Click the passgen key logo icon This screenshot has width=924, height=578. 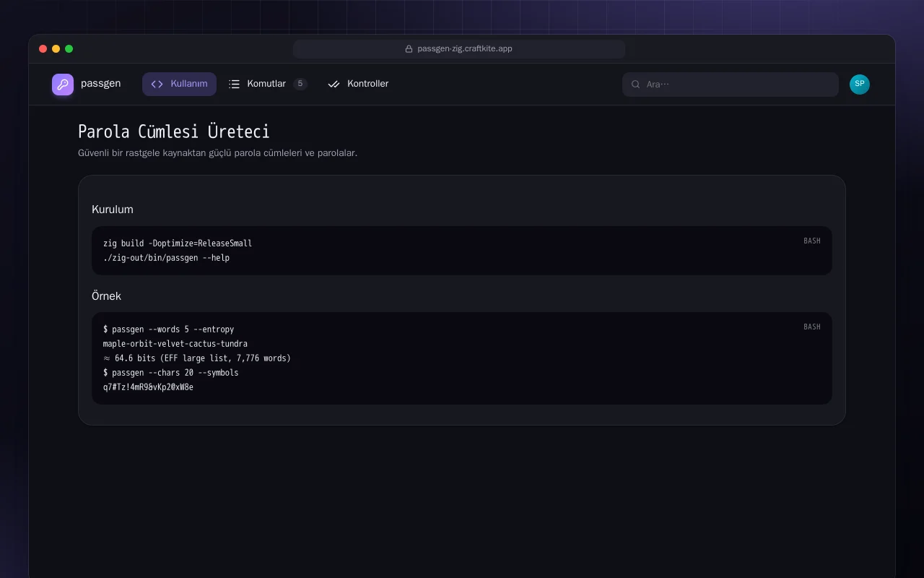[x=63, y=85]
